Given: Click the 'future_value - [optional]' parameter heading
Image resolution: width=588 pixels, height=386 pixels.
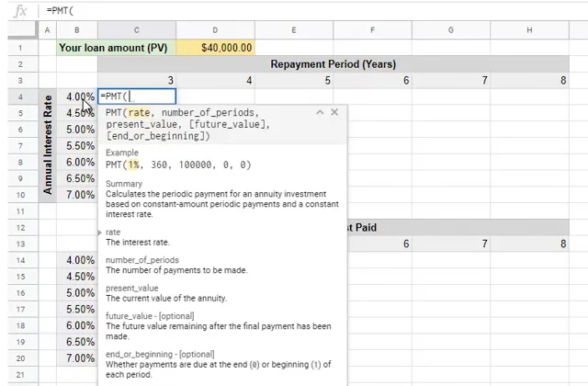Looking at the screenshot, I should 150,316.
